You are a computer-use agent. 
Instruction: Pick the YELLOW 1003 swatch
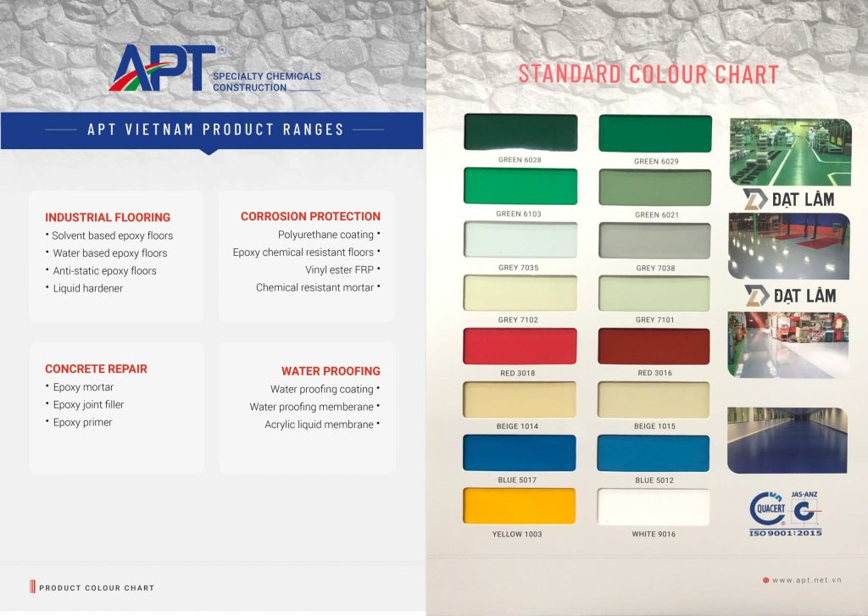(x=519, y=506)
